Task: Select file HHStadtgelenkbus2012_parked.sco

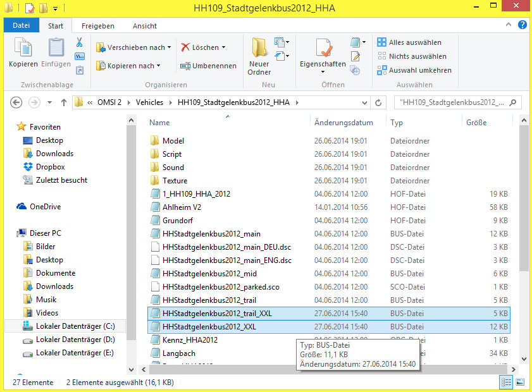Action: point(221,287)
